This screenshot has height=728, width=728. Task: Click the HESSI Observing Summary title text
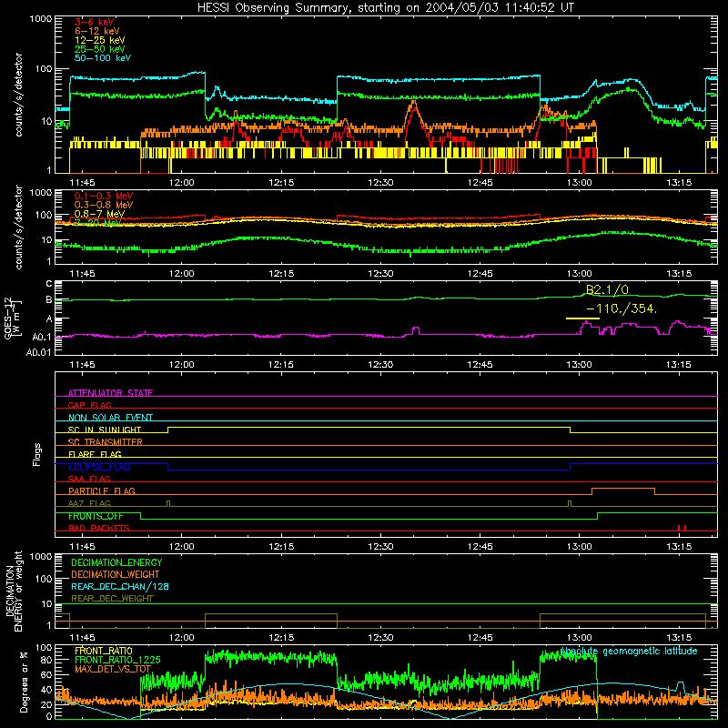pyautogui.click(x=385, y=7)
